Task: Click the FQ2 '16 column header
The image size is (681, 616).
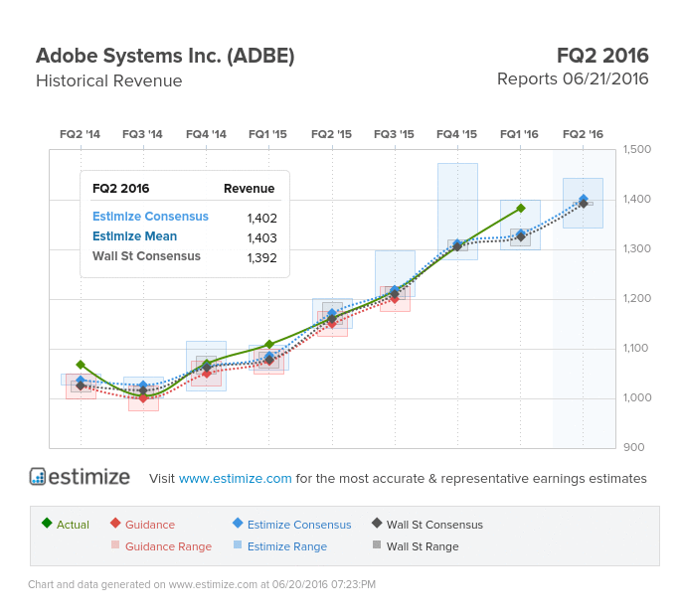Action: pos(583,134)
